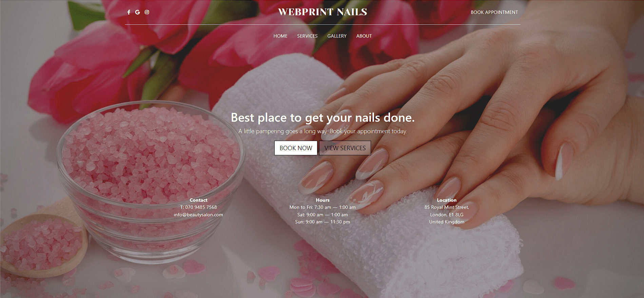644x298 pixels.
Task: Click Book Appointment in the header
Action: 494,12
